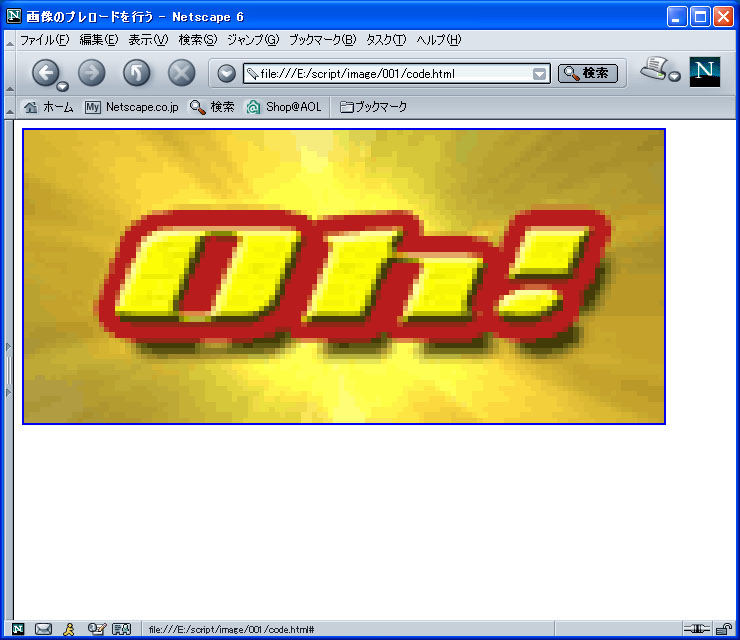
Task: Open the ブックマーク(B) menu in the menu bar
Action: [x=322, y=40]
